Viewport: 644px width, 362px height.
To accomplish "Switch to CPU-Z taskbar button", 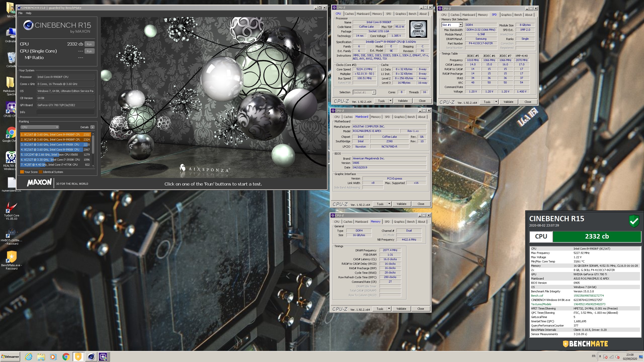I will pos(103,356).
